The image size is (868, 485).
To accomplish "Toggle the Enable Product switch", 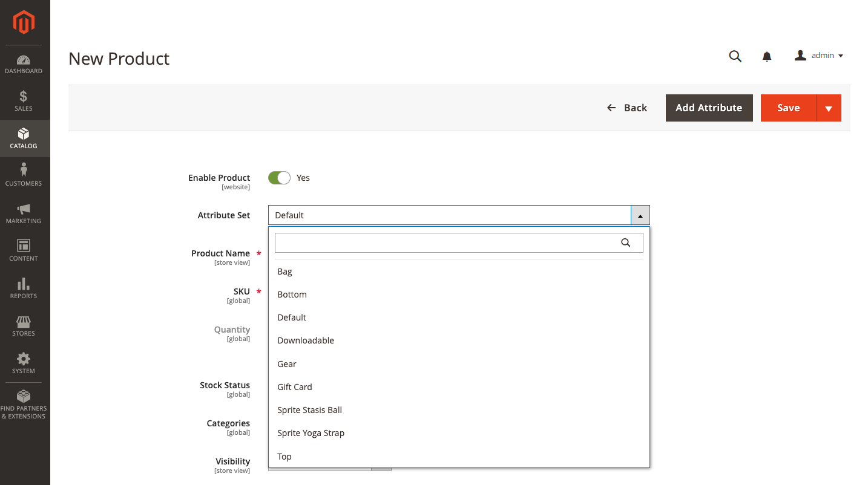I will click(279, 178).
